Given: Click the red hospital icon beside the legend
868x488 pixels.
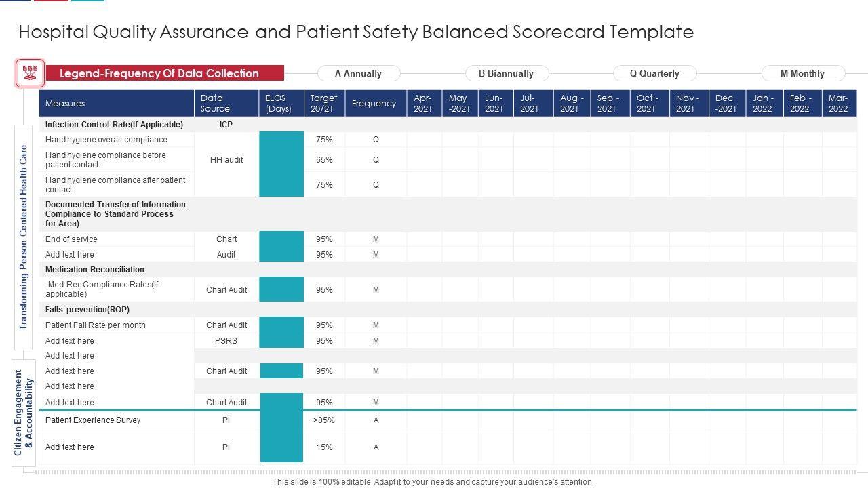Looking at the screenshot, I should [x=30, y=73].
